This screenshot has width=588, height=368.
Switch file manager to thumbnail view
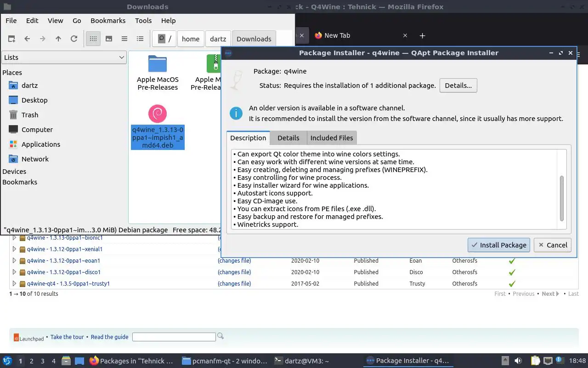109,39
